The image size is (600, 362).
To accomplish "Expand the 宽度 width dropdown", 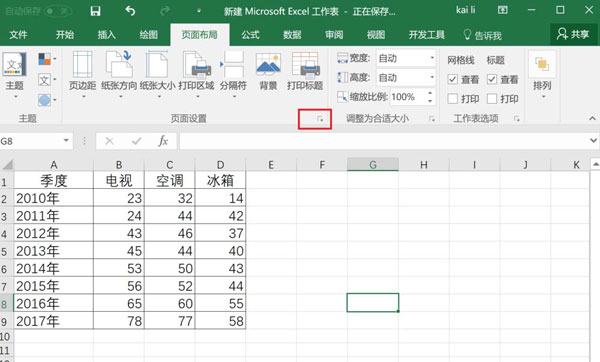I will [x=432, y=58].
